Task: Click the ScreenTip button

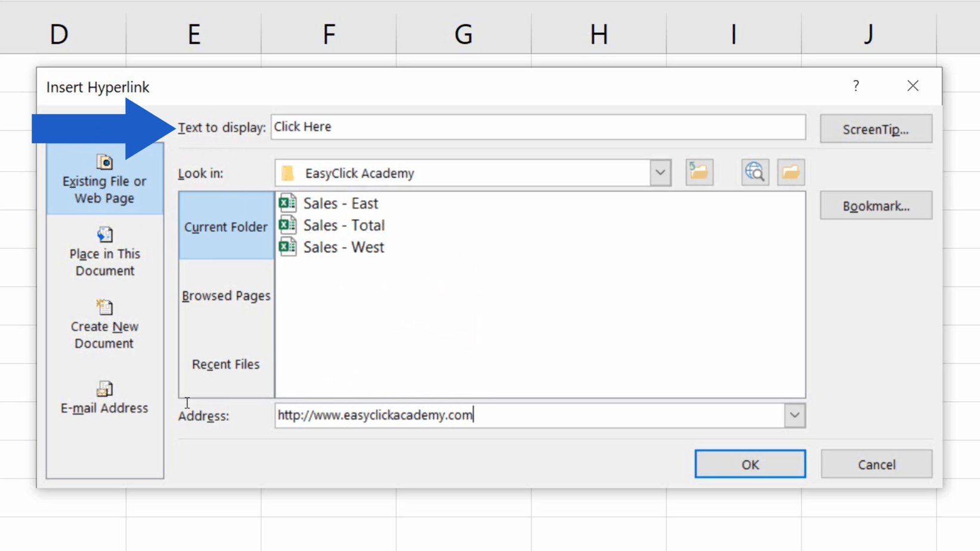Action: click(x=875, y=129)
